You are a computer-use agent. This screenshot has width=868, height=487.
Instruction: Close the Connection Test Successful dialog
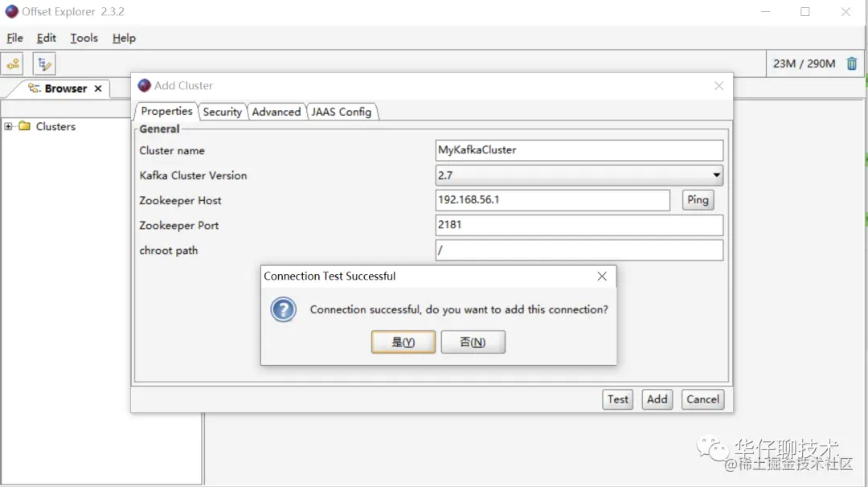[602, 276]
